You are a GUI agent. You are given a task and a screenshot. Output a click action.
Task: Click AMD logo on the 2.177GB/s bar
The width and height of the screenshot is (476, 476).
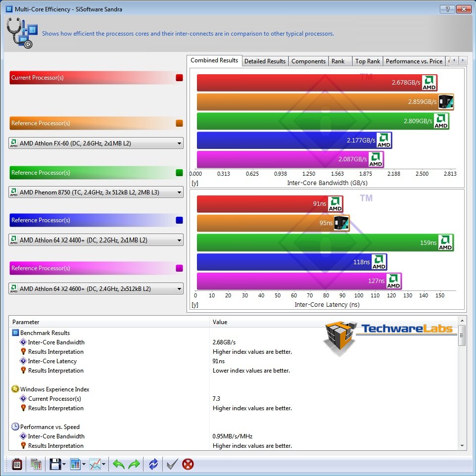coord(383,140)
